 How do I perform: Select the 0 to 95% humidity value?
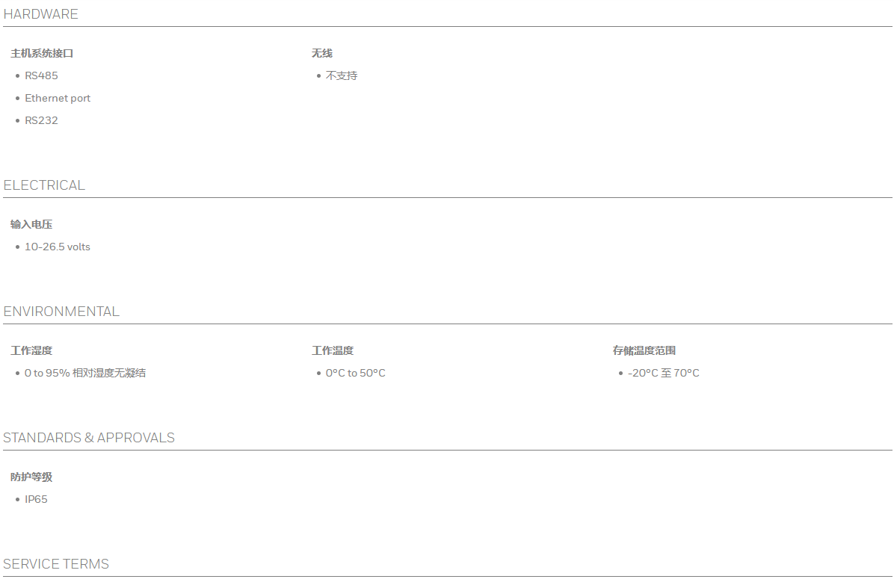tap(85, 374)
